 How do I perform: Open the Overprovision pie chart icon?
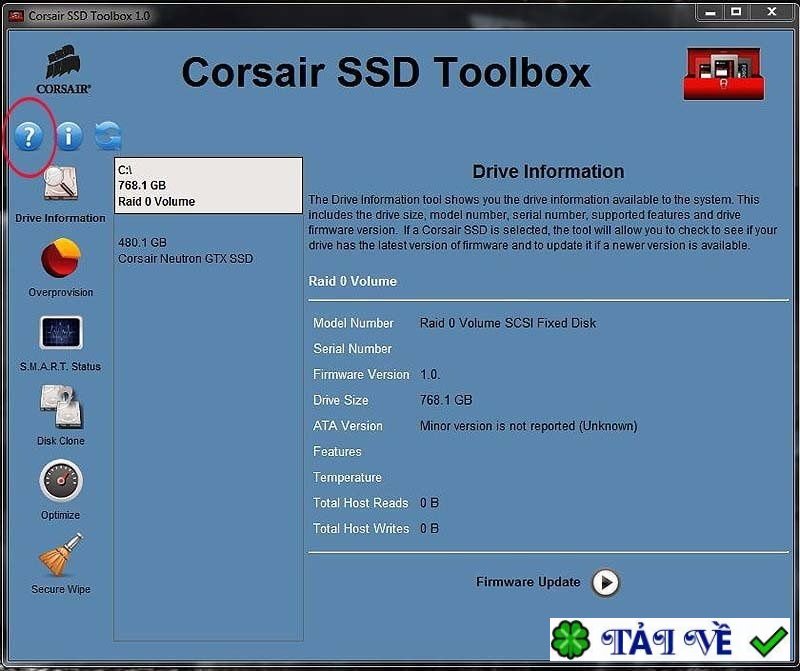click(x=58, y=260)
